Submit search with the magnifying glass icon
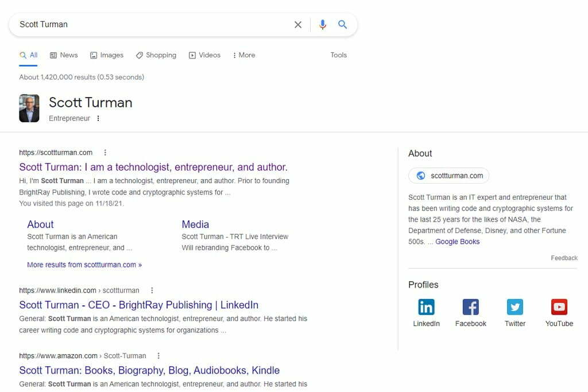 tap(342, 25)
